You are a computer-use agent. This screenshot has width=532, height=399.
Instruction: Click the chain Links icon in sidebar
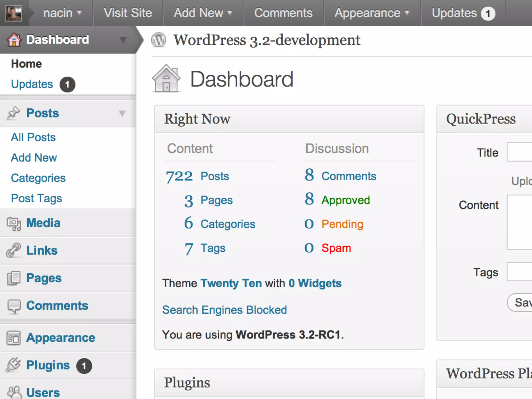point(14,250)
